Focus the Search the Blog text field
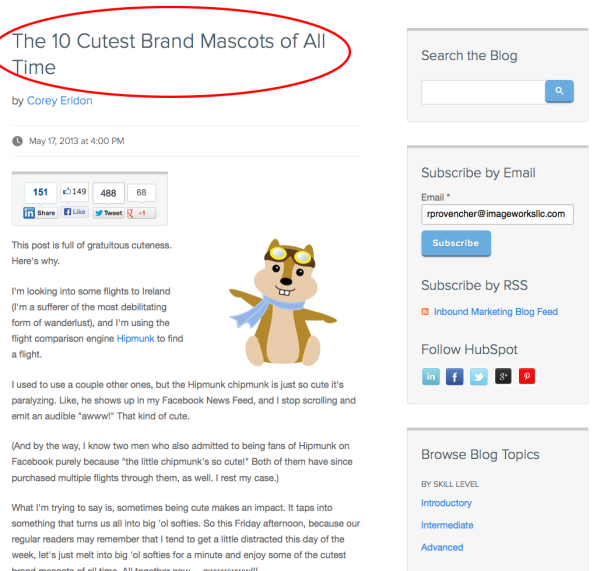Image resolution: width=600 pixels, height=571 pixels. [482, 92]
